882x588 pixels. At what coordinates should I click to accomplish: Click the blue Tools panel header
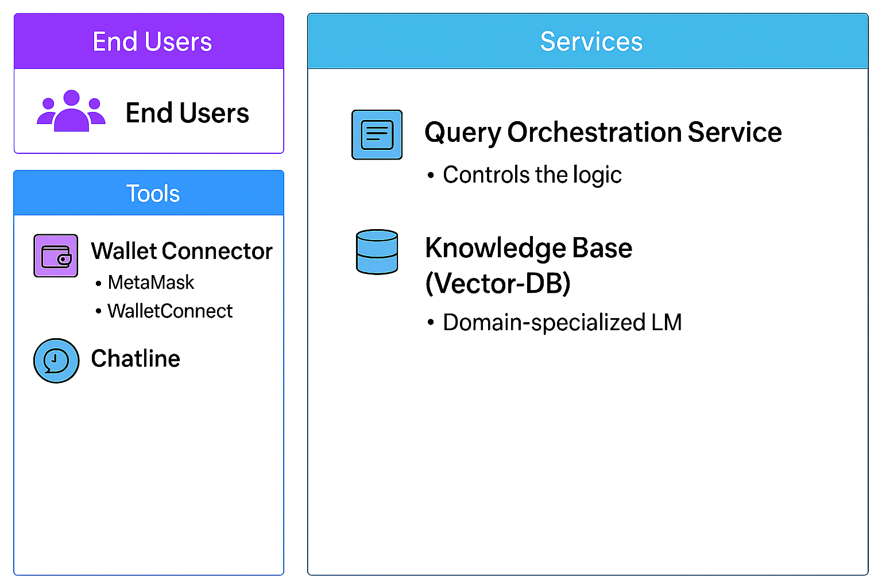[x=149, y=194]
